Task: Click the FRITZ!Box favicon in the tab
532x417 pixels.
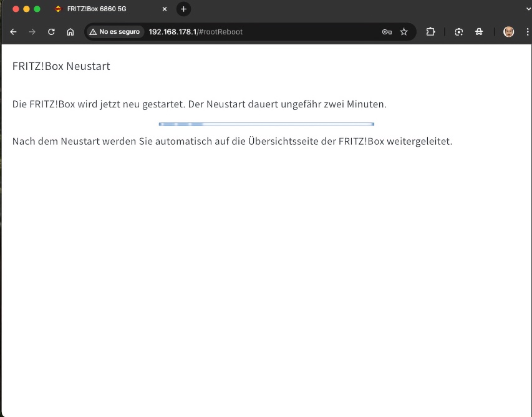Action: [x=59, y=9]
